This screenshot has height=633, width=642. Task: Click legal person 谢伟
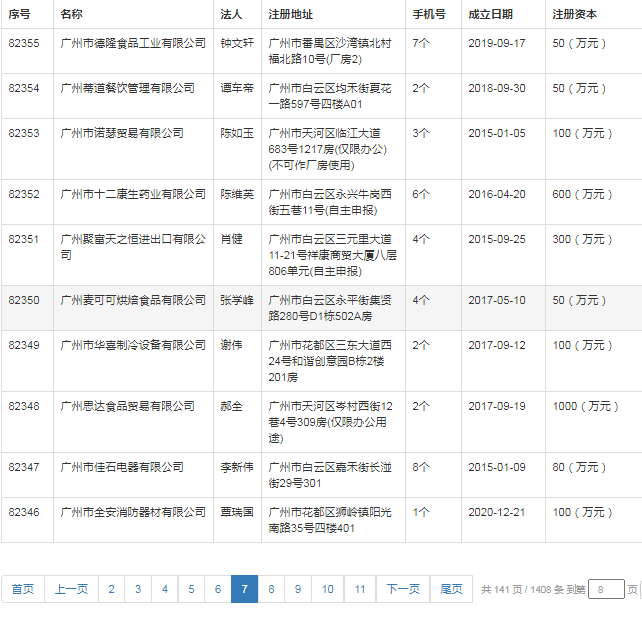point(231,345)
